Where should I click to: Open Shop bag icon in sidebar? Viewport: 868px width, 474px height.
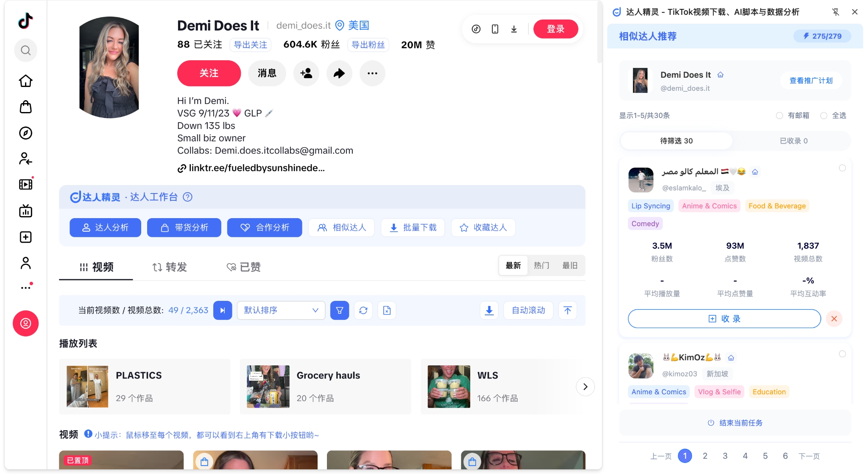pyautogui.click(x=25, y=107)
